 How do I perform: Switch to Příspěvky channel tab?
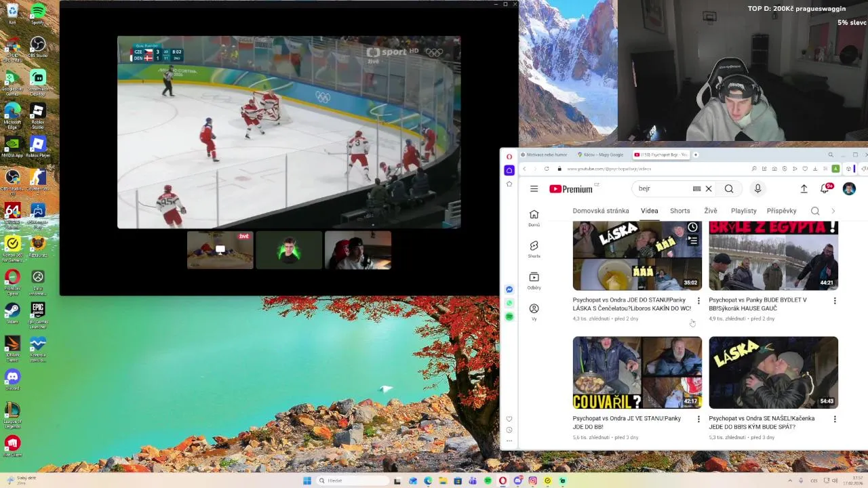point(781,211)
